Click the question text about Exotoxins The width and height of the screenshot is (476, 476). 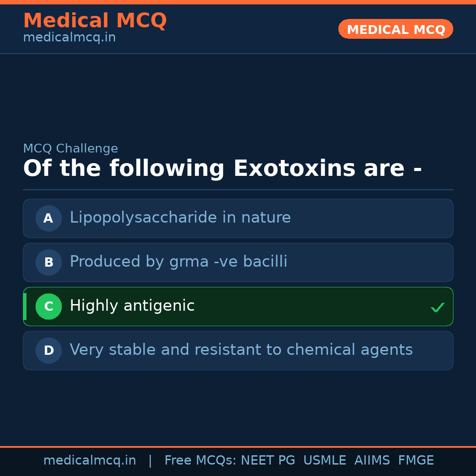click(222, 169)
